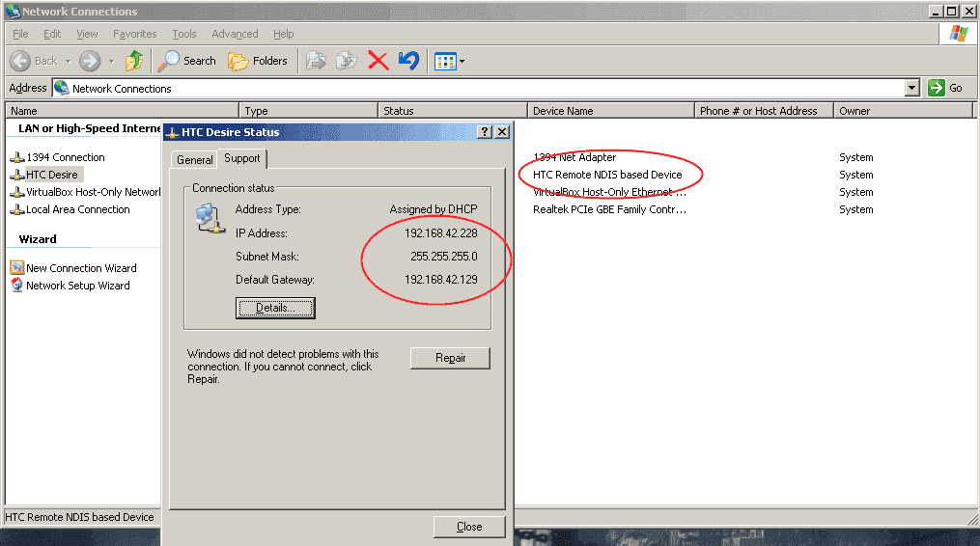Screen dimensions: 980x546
Task: Select the HTC Desire connection icon
Action: pyautogui.click(x=17, y=175)
